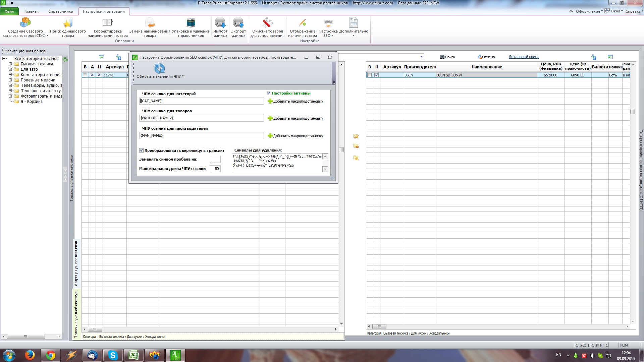Viewport: 644px width, 362px height.
Task: Toggle the Настройки активны checkbox
Action: [269, 93]
